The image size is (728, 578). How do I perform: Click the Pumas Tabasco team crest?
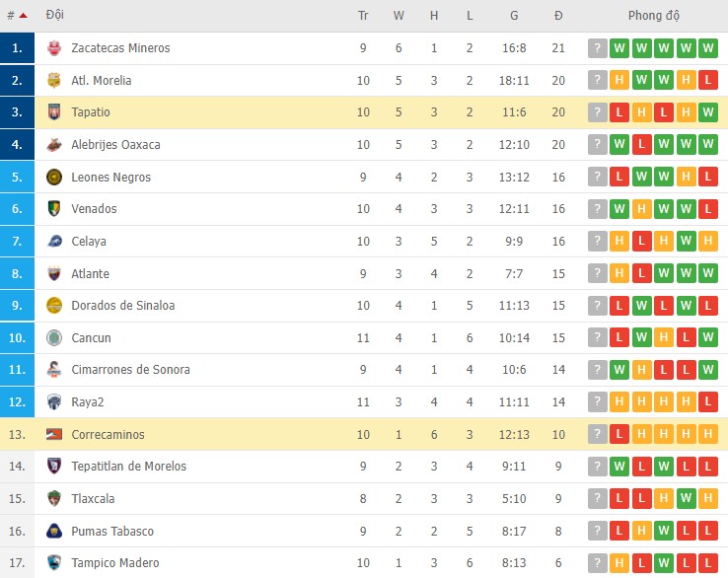point(54,532)
